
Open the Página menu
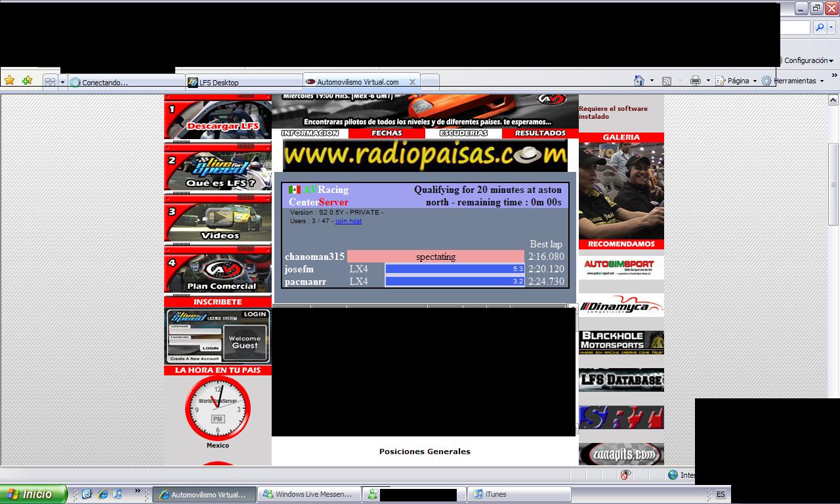point(736,81)
